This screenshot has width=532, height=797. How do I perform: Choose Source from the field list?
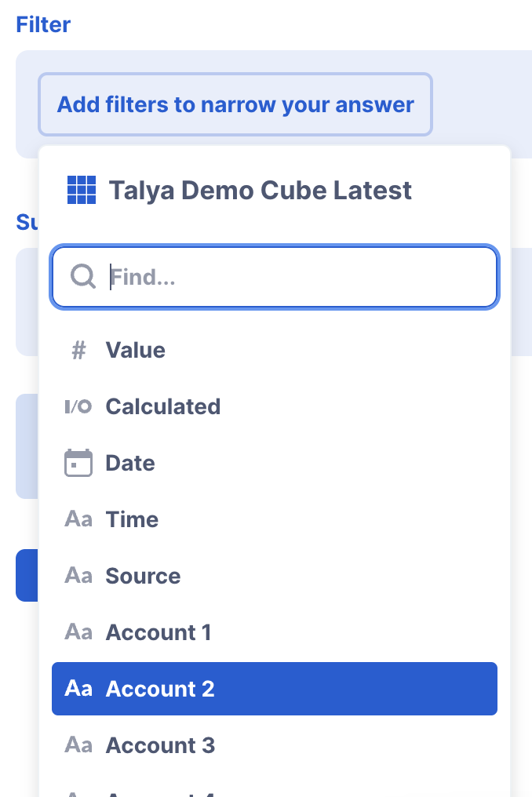click(275, 576)
